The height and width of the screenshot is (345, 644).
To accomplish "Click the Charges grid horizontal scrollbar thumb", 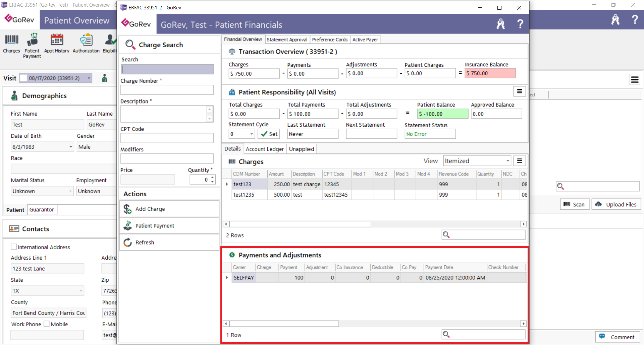I will pyautogui.click(x=300, y=224).
